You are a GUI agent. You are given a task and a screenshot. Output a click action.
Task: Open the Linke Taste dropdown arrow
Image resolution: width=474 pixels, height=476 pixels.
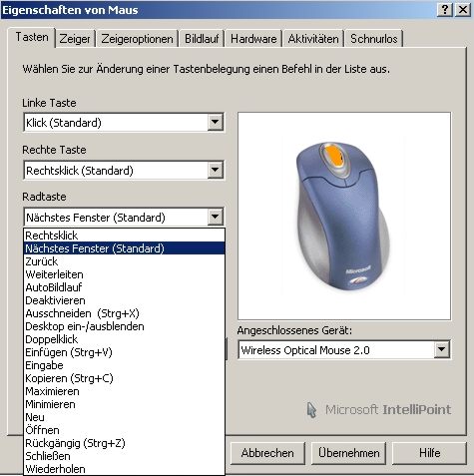216,123
